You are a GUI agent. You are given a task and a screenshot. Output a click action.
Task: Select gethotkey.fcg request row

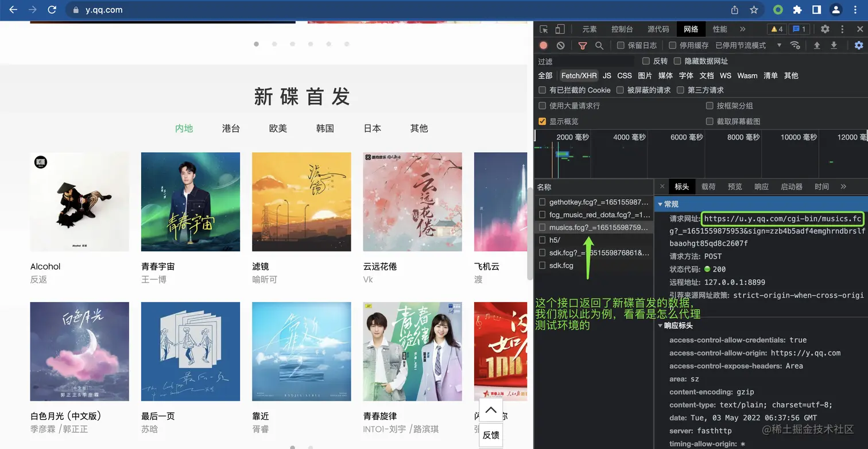pyautogui.click(x=594, y=202)
